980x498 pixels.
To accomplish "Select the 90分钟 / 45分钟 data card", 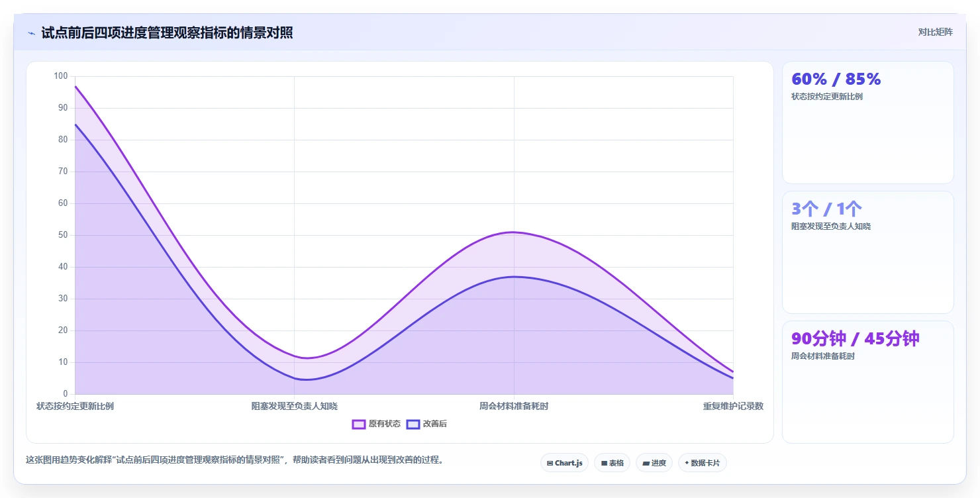I will pyautogui.click(x=867, y=382).
